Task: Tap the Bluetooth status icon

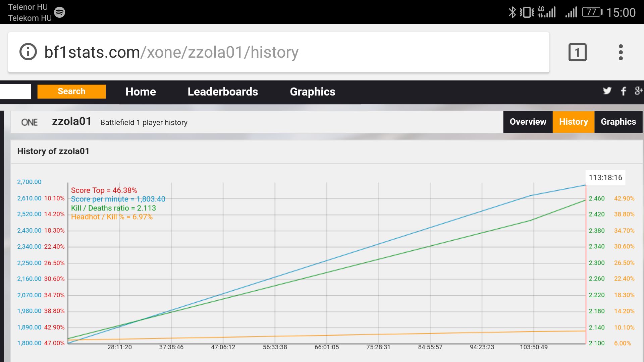Action: [x=512, y=12]
